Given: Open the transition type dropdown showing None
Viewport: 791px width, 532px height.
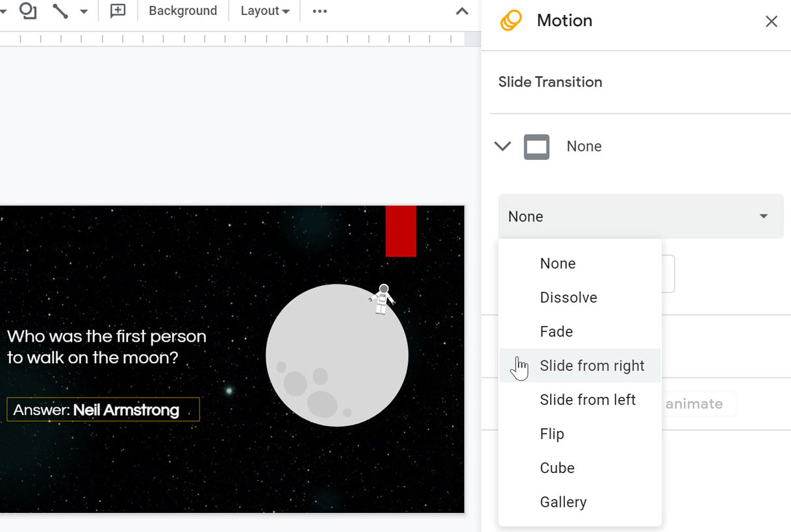Looking at the screenshot, I should [x=640, y=216].
